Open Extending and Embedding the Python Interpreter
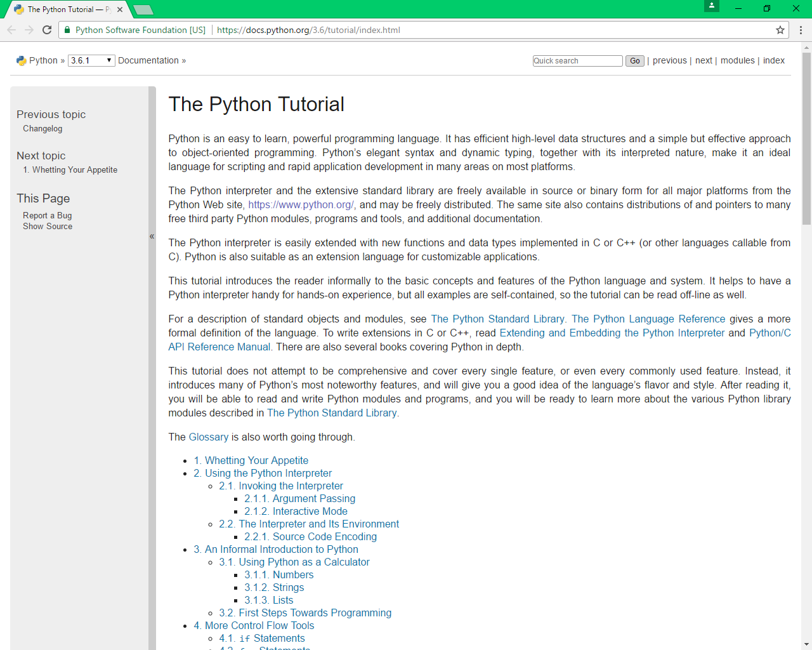 612,333
